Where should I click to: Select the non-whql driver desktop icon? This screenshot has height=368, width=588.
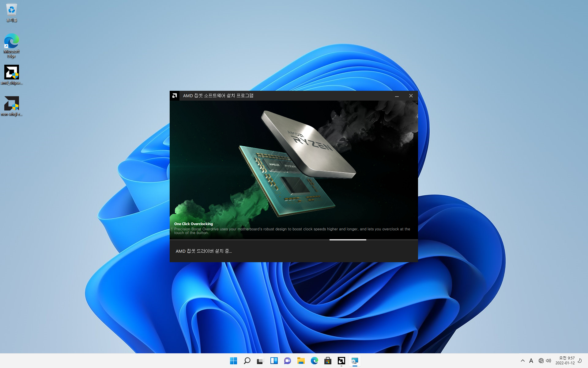[11, 106]
